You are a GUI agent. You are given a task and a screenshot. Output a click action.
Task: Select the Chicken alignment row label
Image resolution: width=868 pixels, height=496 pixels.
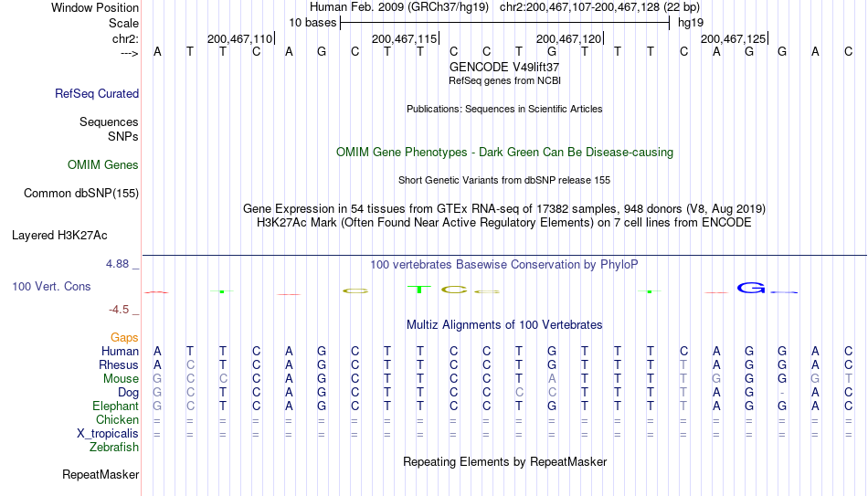[117, 419]
